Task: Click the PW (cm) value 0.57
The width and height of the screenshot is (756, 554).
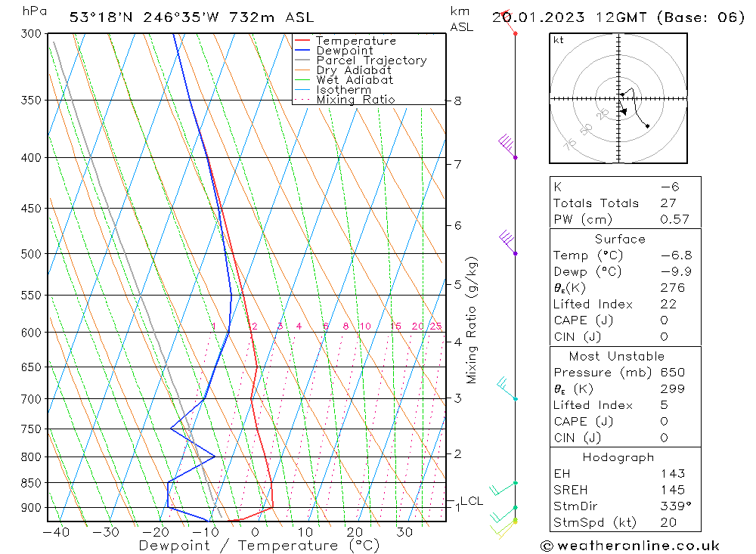Action: [675, 220]
